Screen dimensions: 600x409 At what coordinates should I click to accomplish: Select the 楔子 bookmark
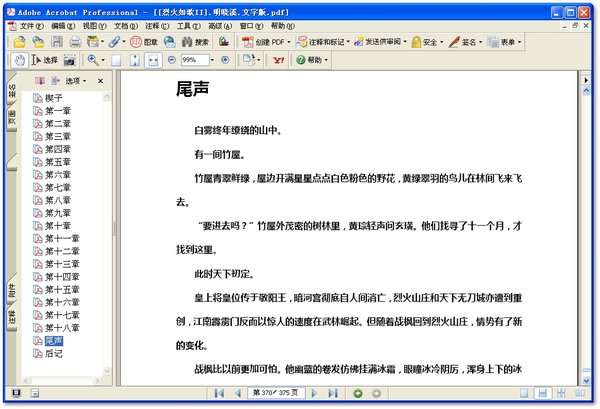[54, 98]
